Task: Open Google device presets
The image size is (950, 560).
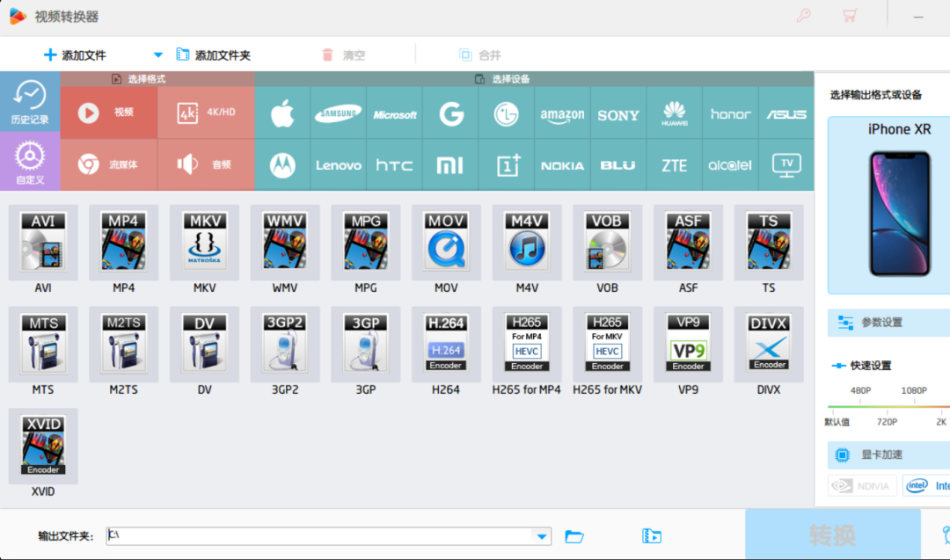Action: (x=450, y=113)
